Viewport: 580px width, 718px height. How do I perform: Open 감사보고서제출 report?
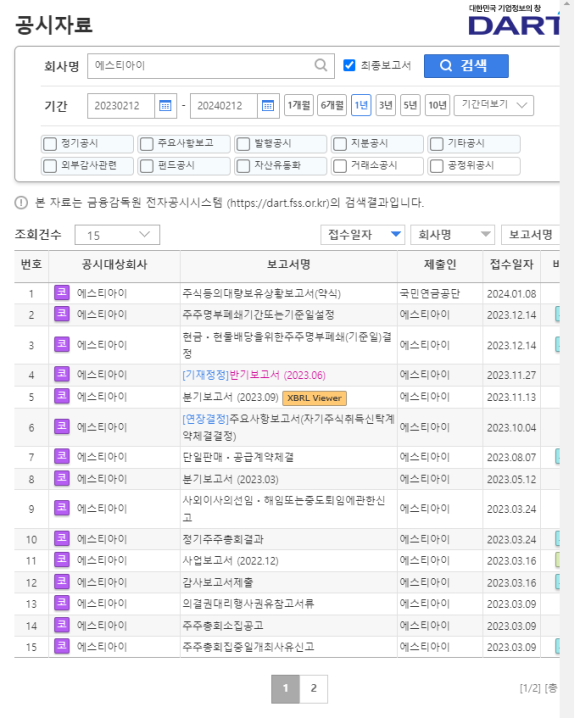[x=218, y=582]
